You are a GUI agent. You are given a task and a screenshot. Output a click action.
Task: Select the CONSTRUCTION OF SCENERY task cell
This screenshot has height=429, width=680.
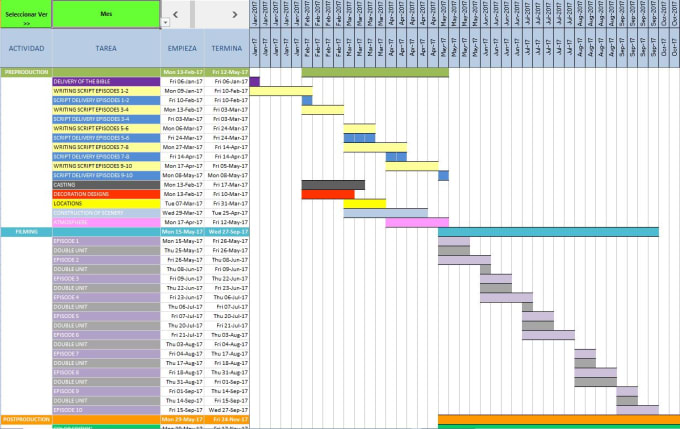pos(106,213)
